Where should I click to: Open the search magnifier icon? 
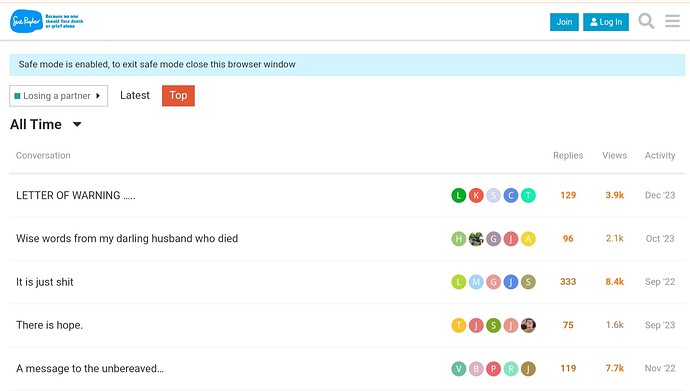click(646, 21)
